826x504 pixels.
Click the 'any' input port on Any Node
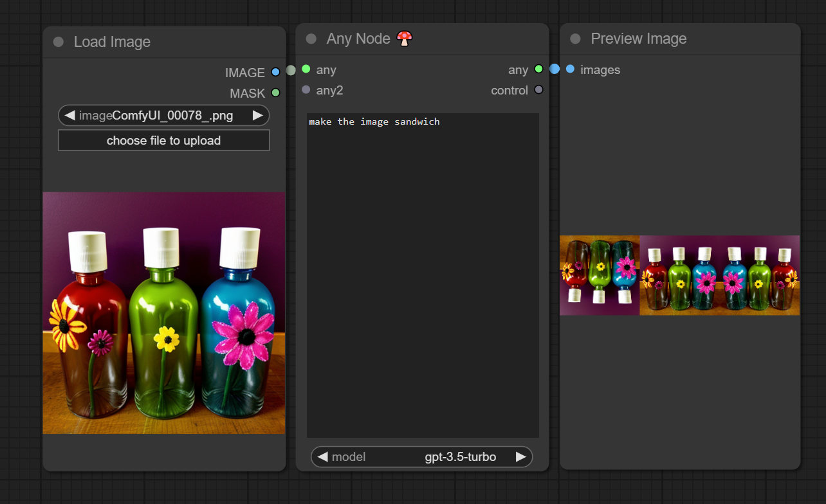tap(306, 69)
